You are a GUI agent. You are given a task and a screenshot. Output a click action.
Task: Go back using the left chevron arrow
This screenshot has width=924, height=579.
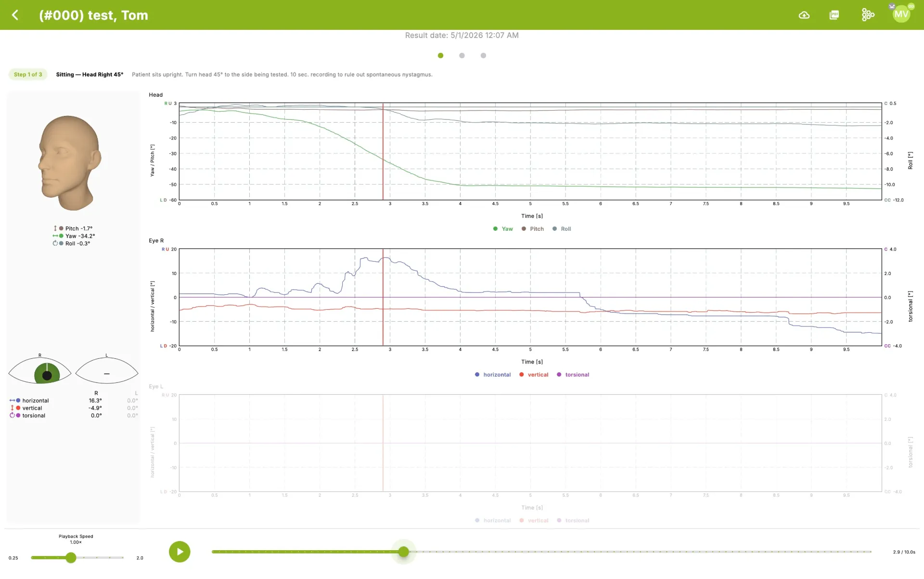point(15,15)
